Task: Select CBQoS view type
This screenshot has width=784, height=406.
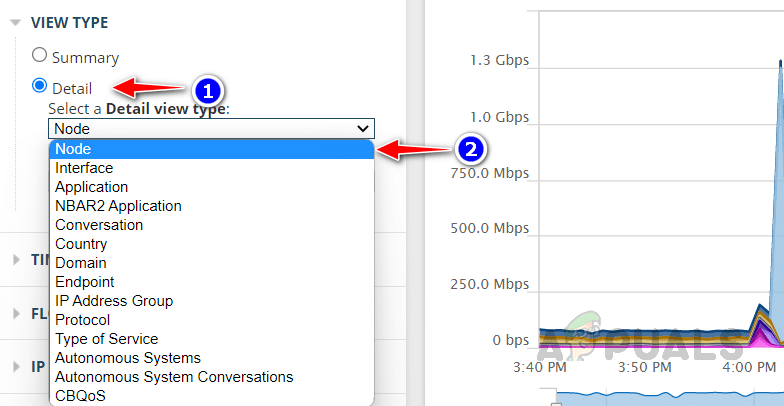Action: click(80, 396)
